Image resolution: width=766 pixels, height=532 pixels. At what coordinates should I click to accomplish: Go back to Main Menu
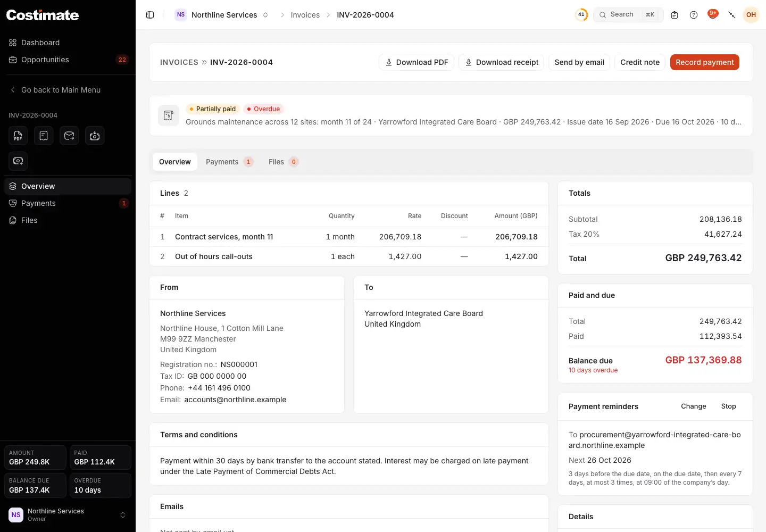(x=68, y=90)
